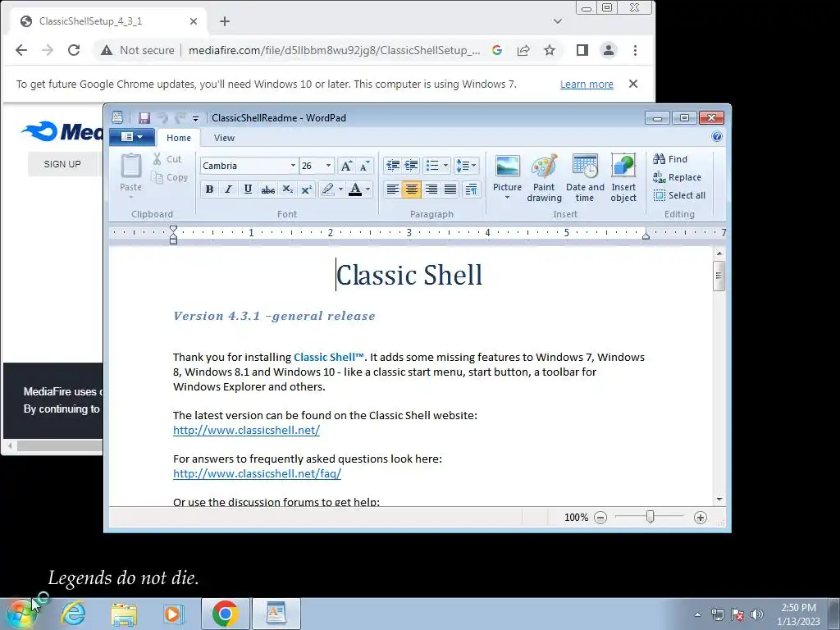840x630 pixels.
Task: Open the Chrome three-dot menu
Action: [636, 50]
